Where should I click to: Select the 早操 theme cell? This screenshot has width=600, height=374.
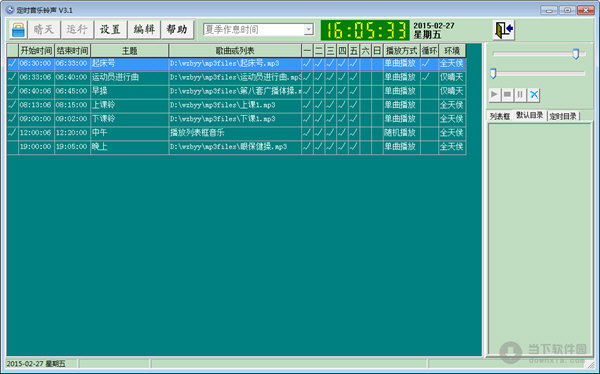point(129,91)
